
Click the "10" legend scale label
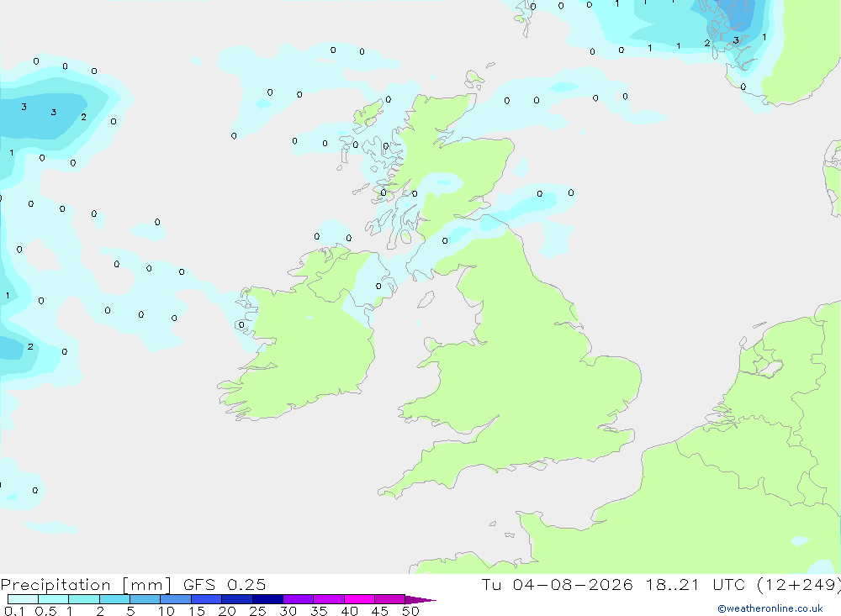(167, 611)
